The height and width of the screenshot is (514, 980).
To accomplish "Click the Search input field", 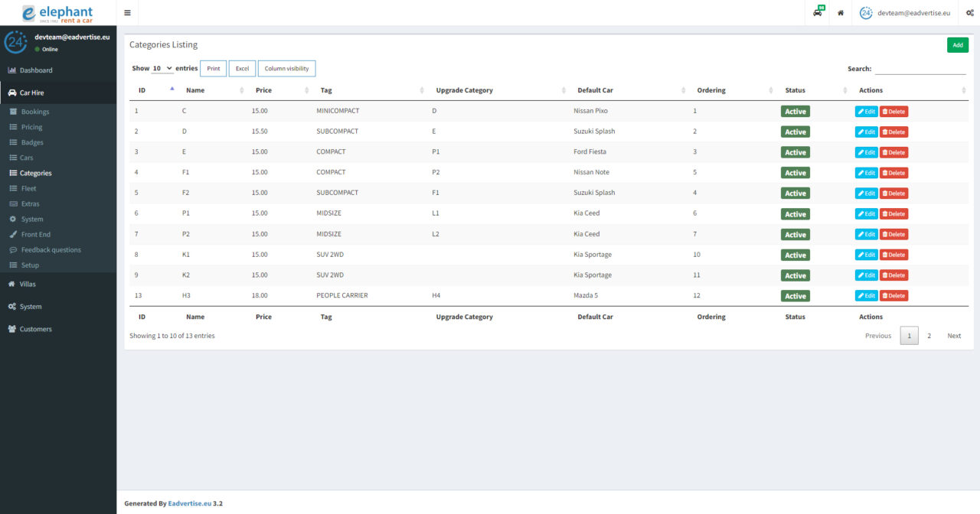I will (920, 69).
